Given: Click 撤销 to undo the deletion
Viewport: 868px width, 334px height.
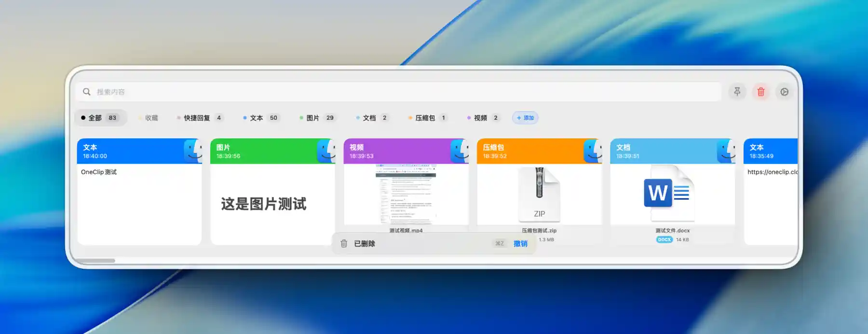Looking at the screenshot, I should [x=520, y=244].
